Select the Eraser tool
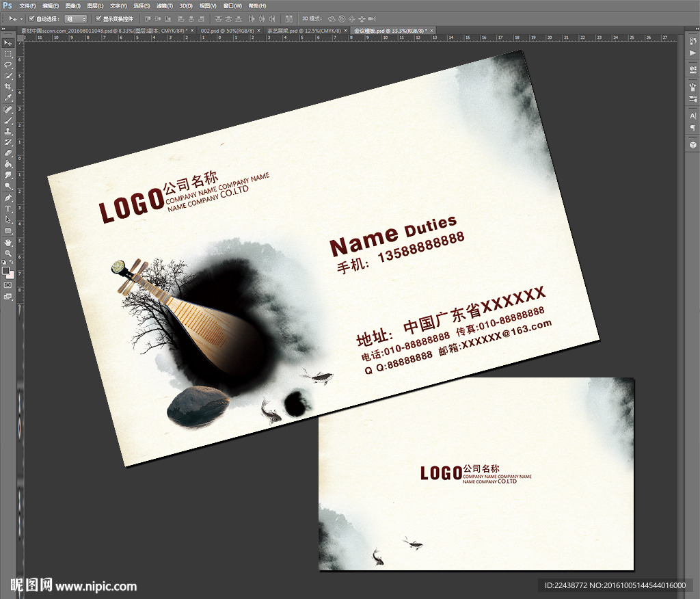Viewport: 700px width, 599px height. (8, 153)
